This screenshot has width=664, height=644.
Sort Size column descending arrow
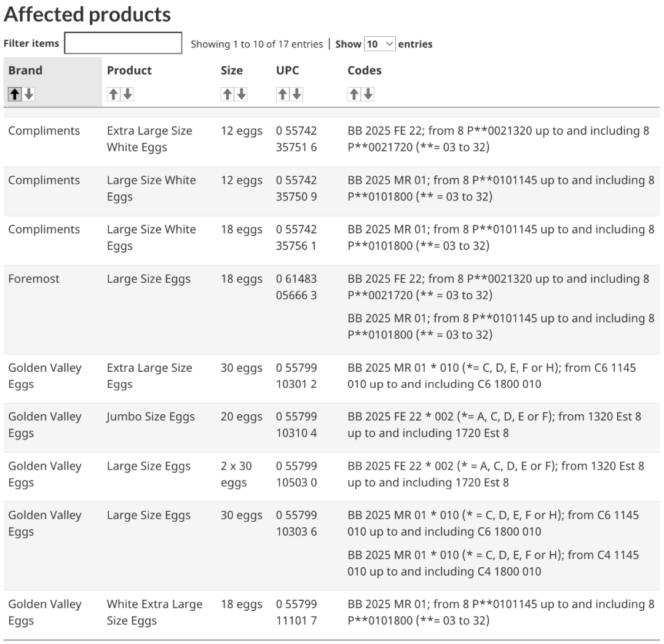(241, 94)
